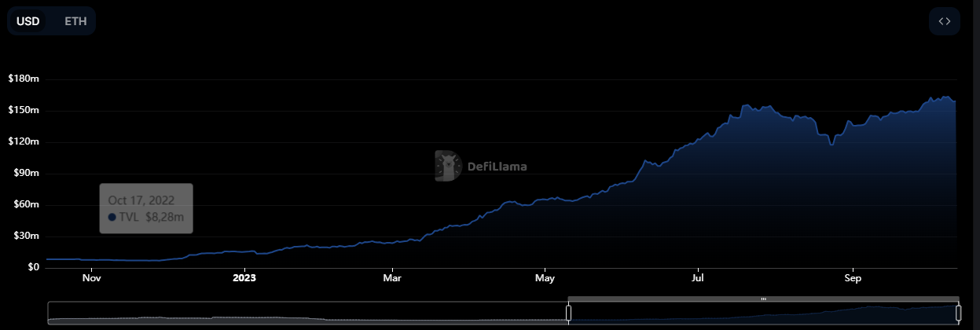This screenshot has height=330, width=980.
Task: Click the Jul x-axis label
Action: tap(697, 277)
